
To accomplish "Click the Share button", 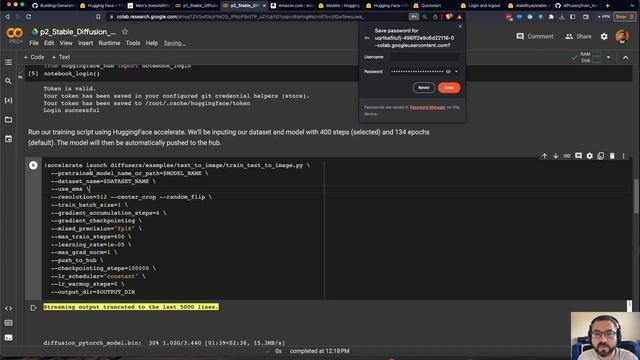I will point(578,36).
